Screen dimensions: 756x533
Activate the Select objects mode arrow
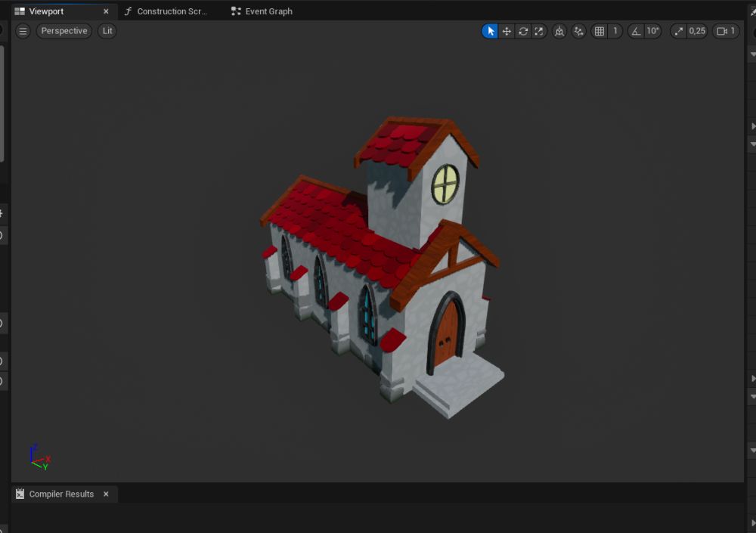(491, 31)
